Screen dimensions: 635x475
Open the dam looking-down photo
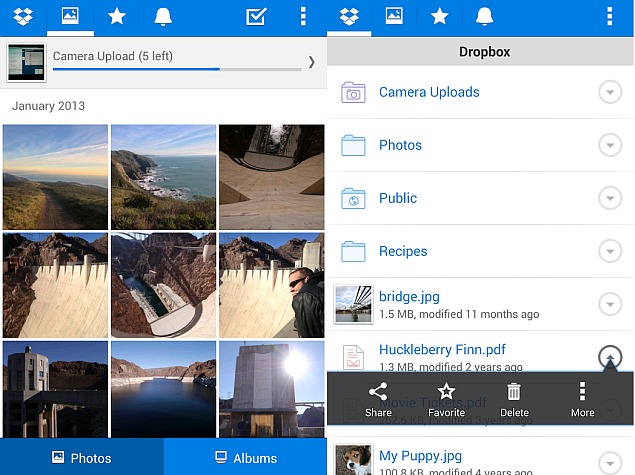click(x=272, y=177)
